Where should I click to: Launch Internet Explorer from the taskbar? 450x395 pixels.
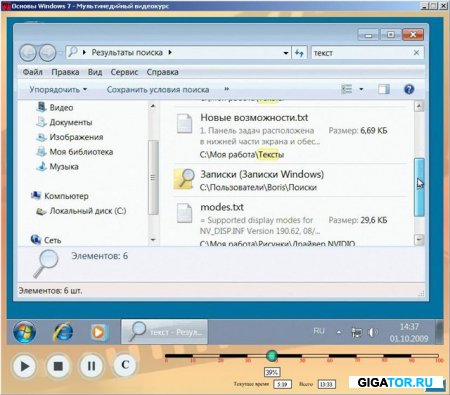point(63,332)
